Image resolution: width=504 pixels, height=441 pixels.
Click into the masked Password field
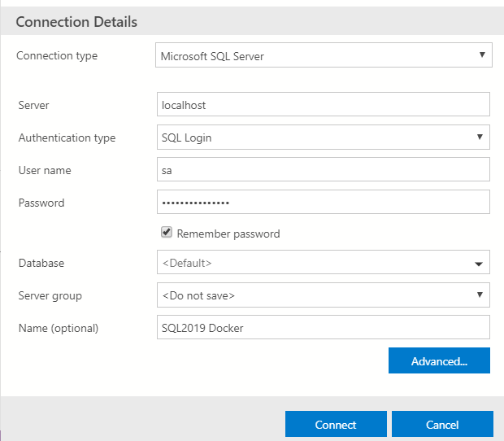click(323, 202)
